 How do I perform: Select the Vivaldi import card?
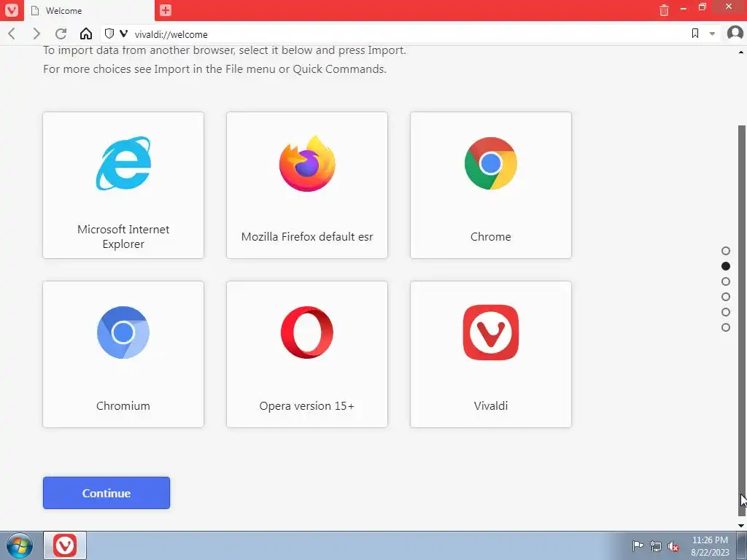click(x=491, y=354)
